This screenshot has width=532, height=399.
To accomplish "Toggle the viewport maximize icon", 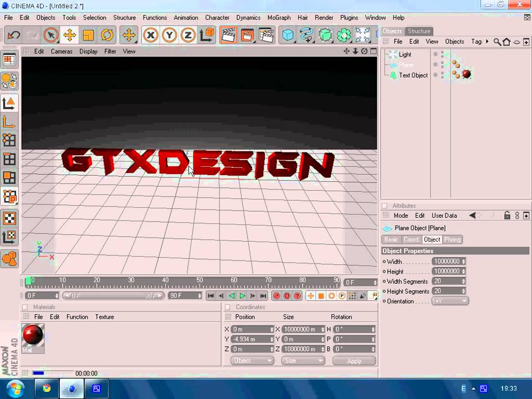I will [373, 51].
